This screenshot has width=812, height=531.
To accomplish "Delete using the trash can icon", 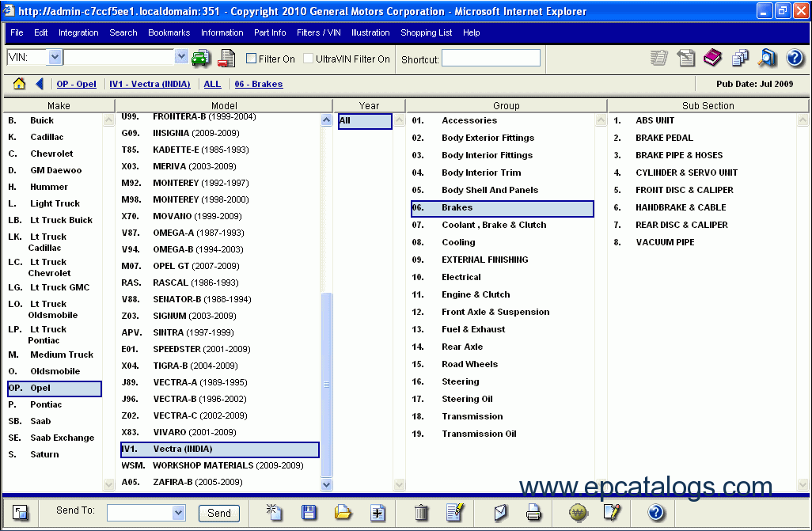I will pos(422,512).
